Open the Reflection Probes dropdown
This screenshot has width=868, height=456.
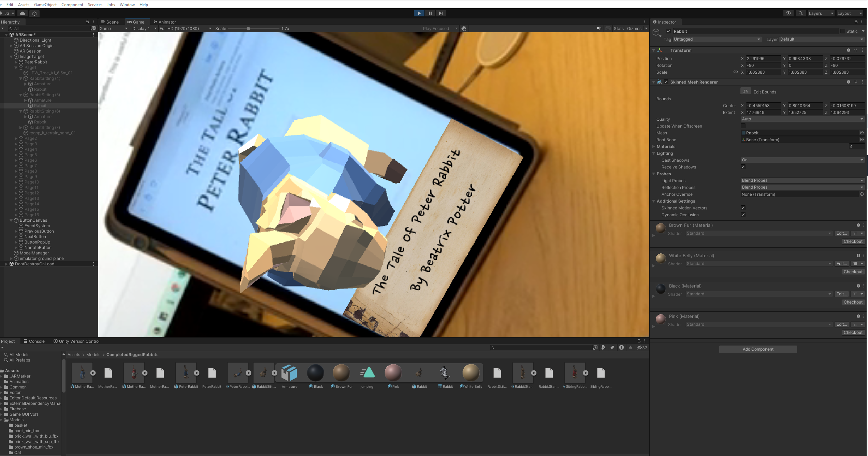(x=802, y=187)
